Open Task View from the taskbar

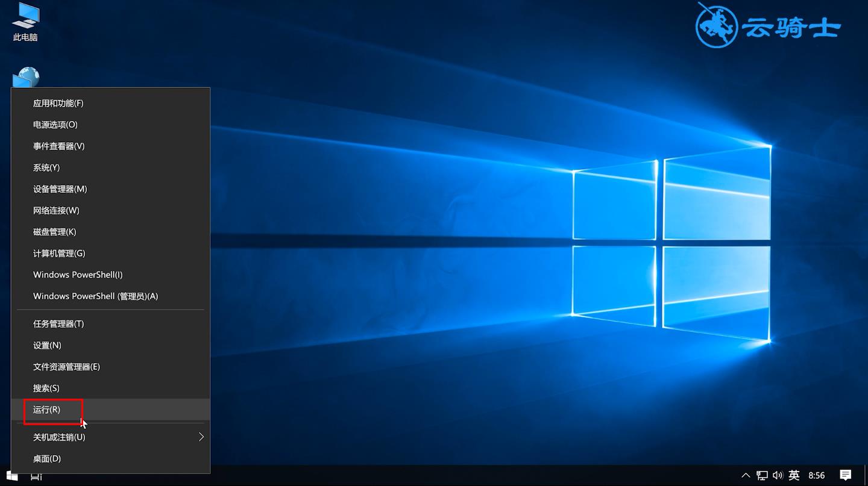pos(36,476)
